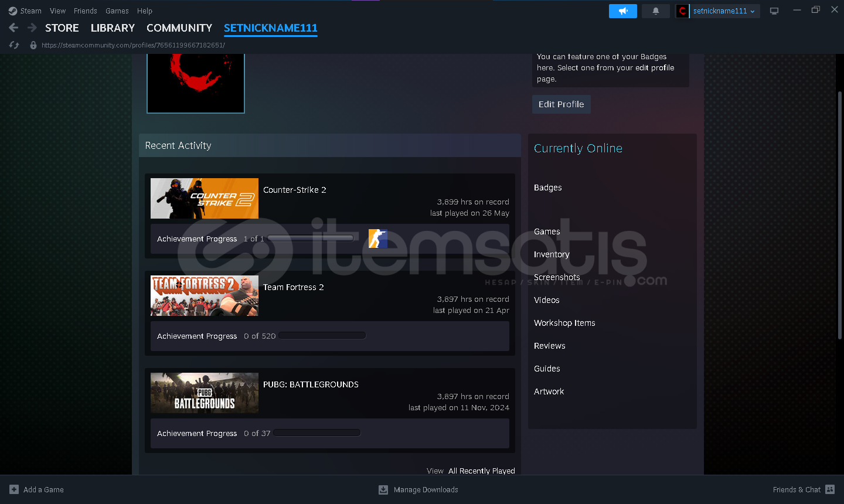Open notifications bell

[656, 11]
